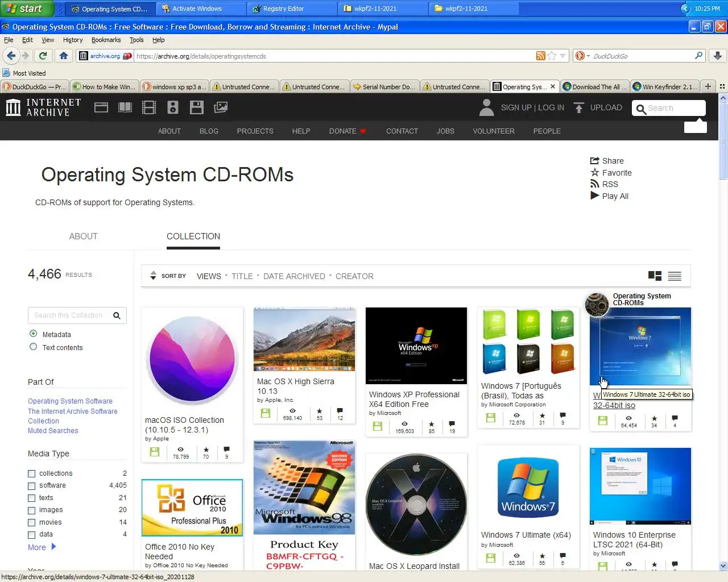Click the Windows Start button

(26, 9)
